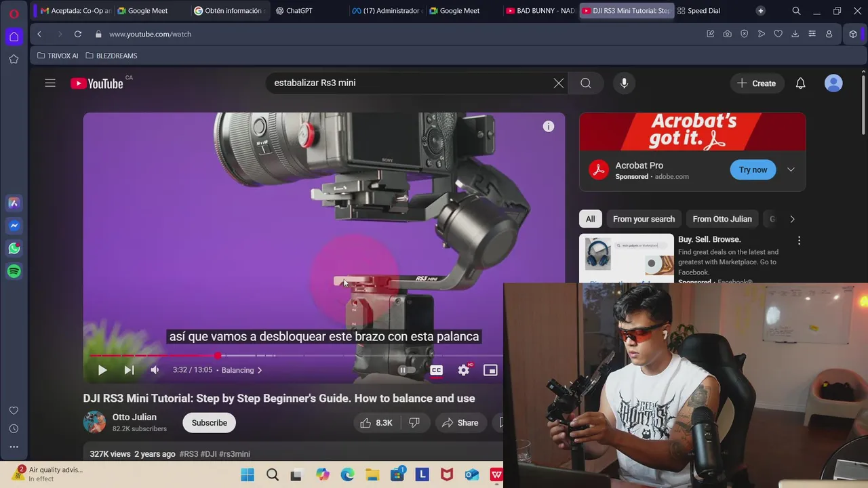Select the All filter chip
The height and width of the screenshot is (488, 868).
click(x=591, y=219)
